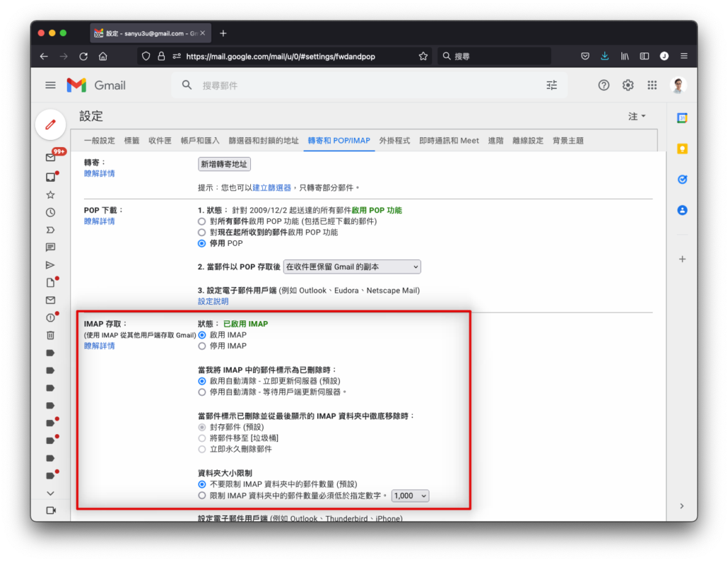Open the settings gear icon

tap(628, 85)
